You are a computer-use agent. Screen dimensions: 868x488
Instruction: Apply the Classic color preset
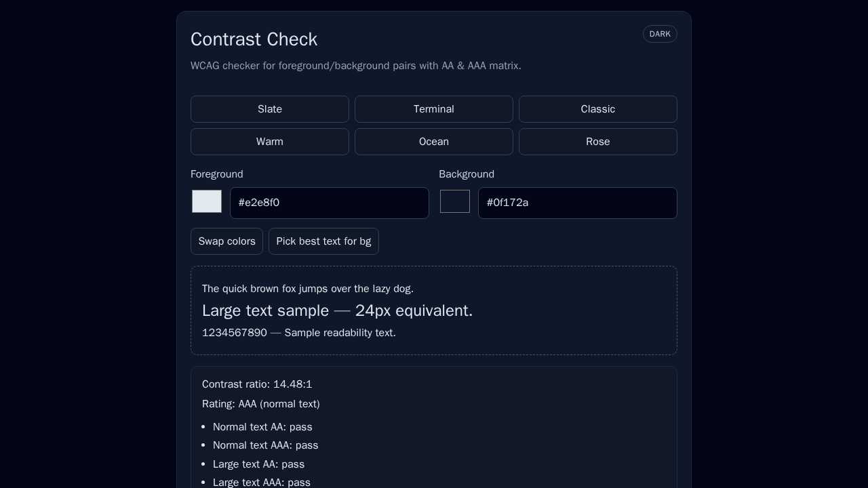click(597, 109)
